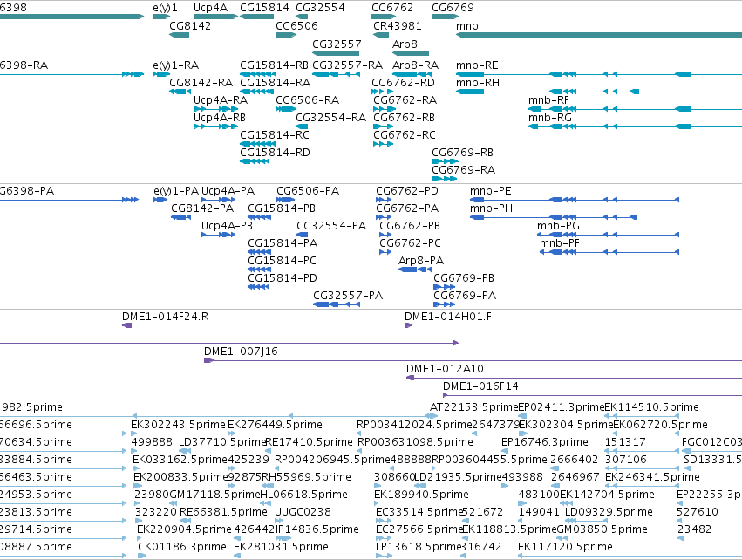The height and width of the screenshot is (560, 742).
Task: Select EST UUGC0238
Action: [303, 512]
